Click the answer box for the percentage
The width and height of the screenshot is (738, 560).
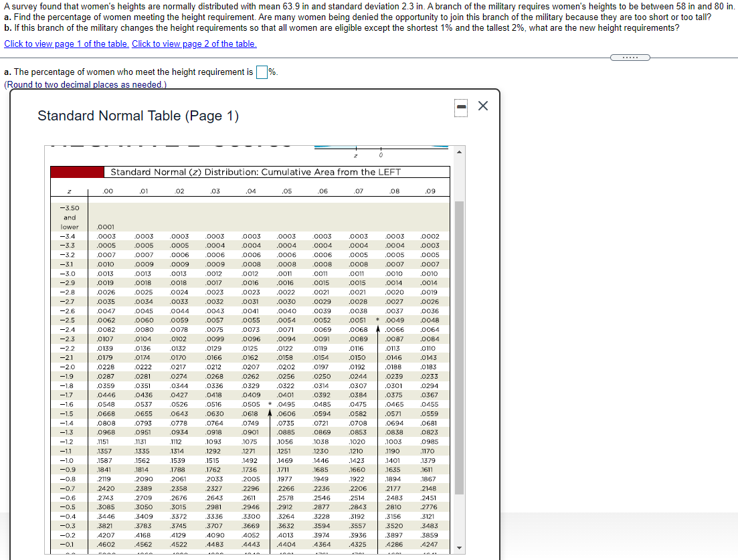tap(261, 72)
